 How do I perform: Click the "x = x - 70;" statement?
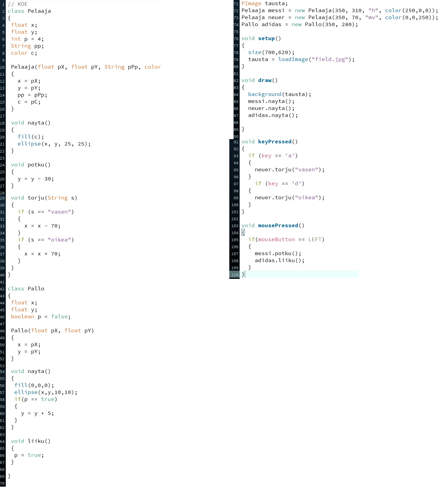click(42, 226)
